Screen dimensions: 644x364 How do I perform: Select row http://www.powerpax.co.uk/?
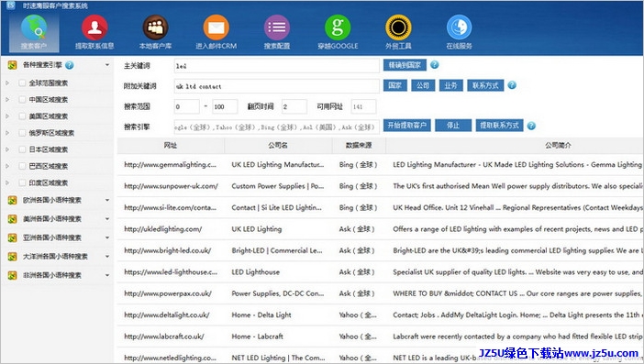coord(381,293)
